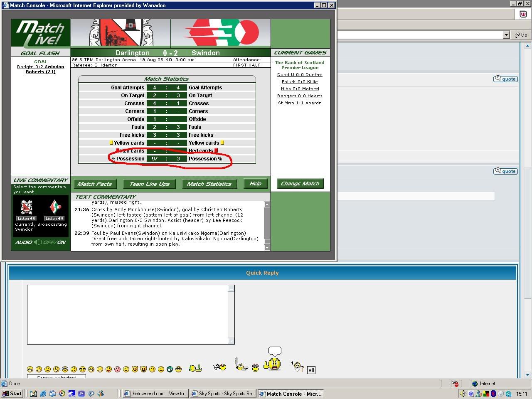Select the Match Statistics tab

coord(209,184)
